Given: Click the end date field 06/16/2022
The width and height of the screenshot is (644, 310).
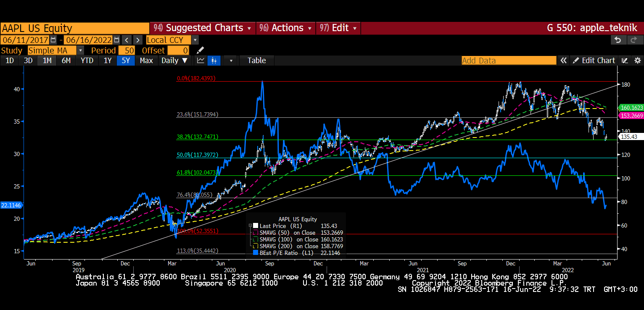Looking at the screenshot, I should [x=89, y=40].
